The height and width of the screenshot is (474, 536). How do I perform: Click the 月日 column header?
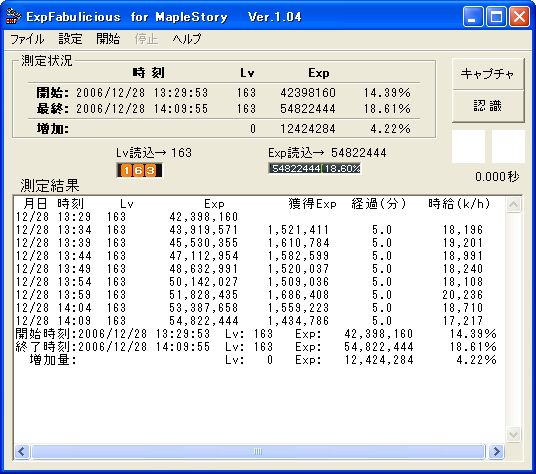click(35, 204)
